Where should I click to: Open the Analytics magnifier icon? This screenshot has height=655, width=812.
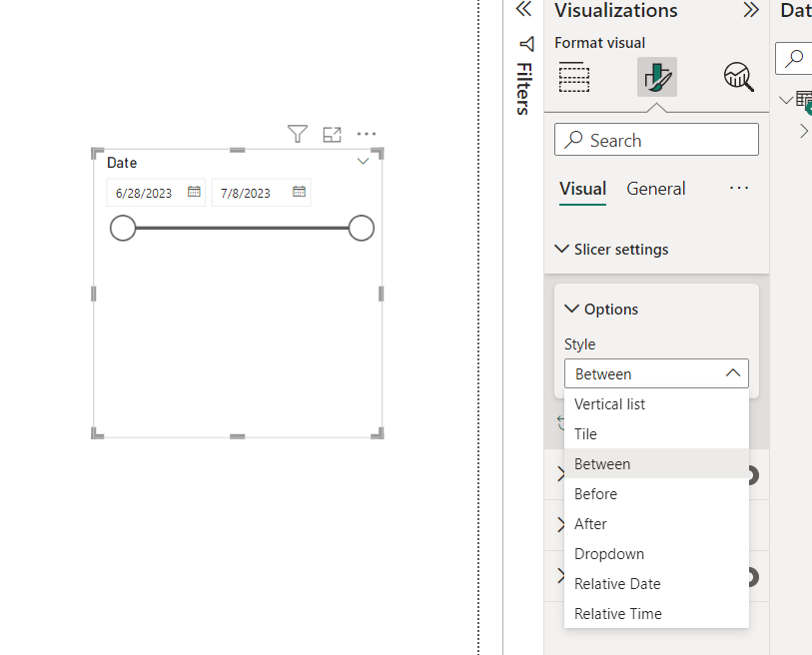738,77
